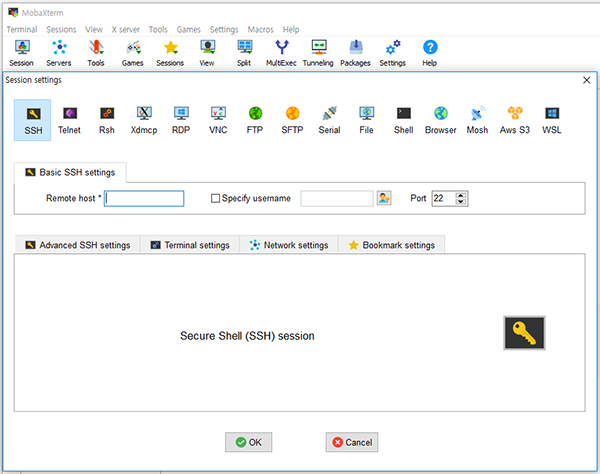Viewport: 600px width, 474px height.
Task: Open the View menu in menu bar
Action: 94,29
